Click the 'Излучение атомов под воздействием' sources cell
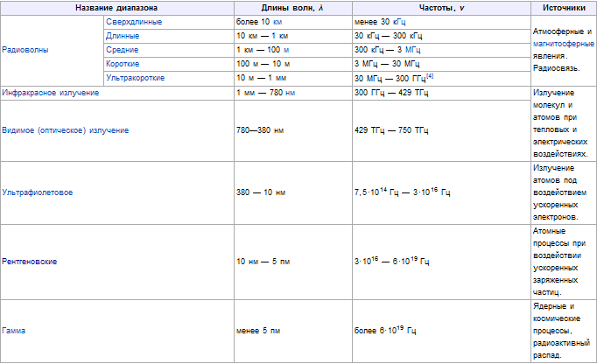597x364 pixels. pyautogui.click(x=564, y=192)
